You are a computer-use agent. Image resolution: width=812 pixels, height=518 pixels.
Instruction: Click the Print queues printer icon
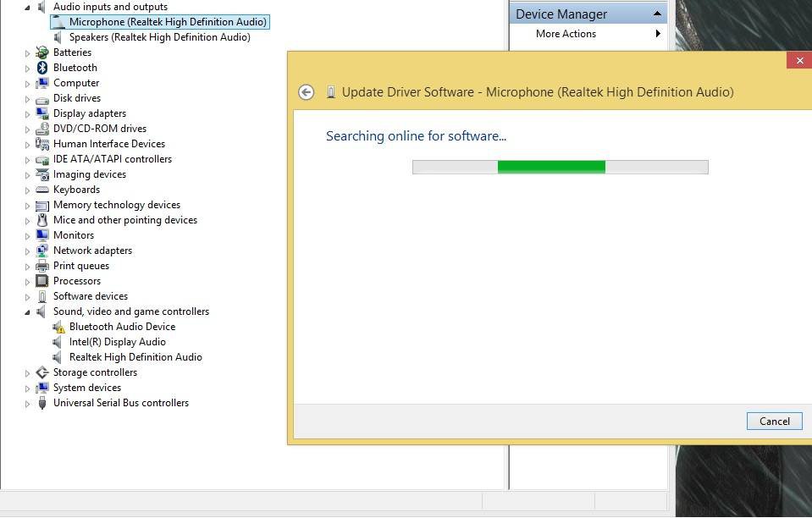point(42,266)
